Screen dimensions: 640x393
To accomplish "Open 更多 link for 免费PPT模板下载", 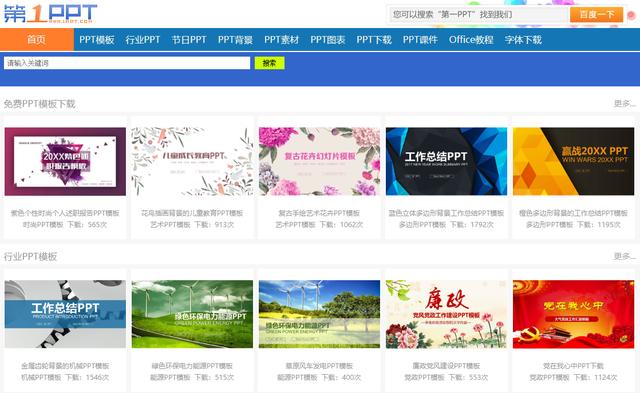I will tap(624, 104).
